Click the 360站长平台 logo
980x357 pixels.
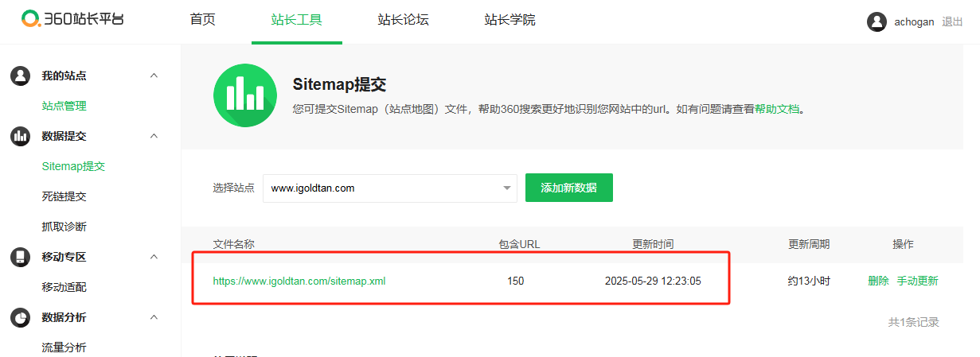click(72, 19)
